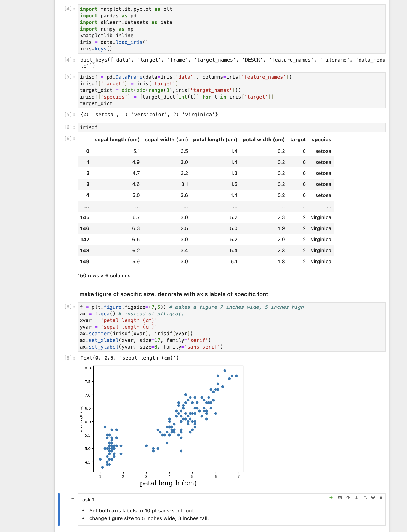Click into the imports code cell [4]
Viewport: 407px width, 532px height.
(x=232, y=29)
